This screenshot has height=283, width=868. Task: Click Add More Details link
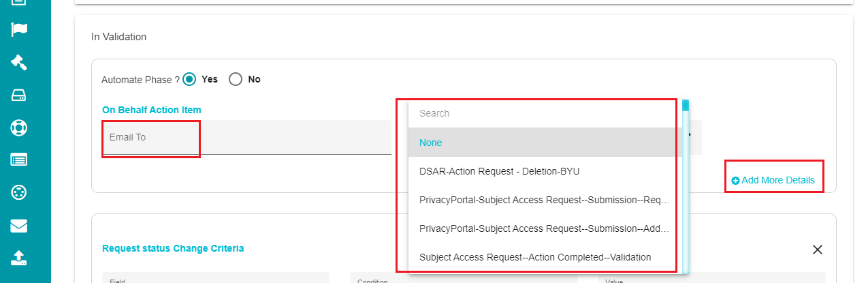pos(777,181)
